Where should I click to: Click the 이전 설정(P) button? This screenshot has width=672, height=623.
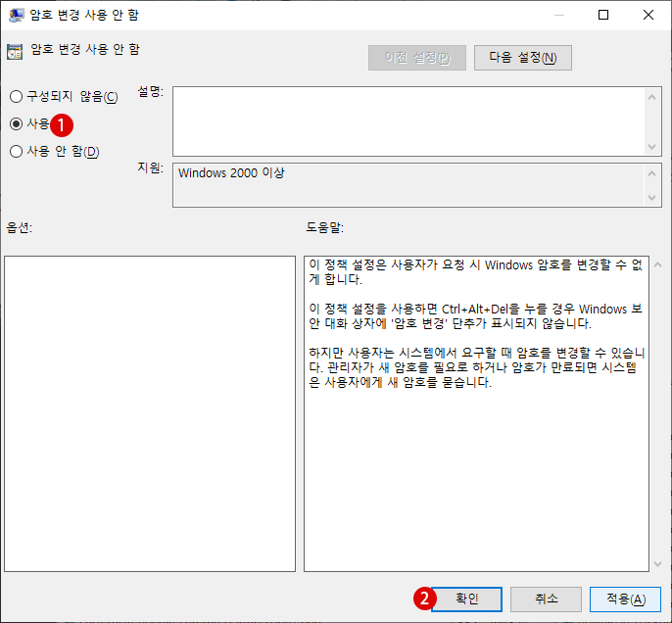coord(417,58)
